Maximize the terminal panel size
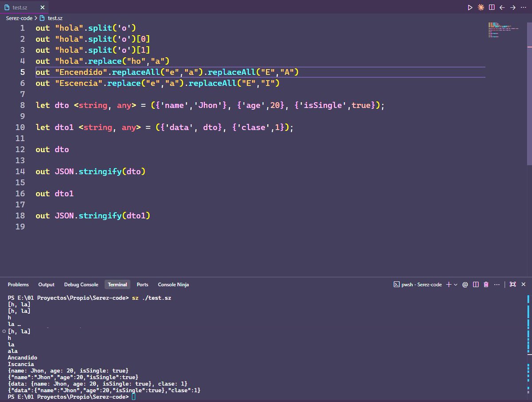Viewport: 532px width, 402px height. point(512,284)
